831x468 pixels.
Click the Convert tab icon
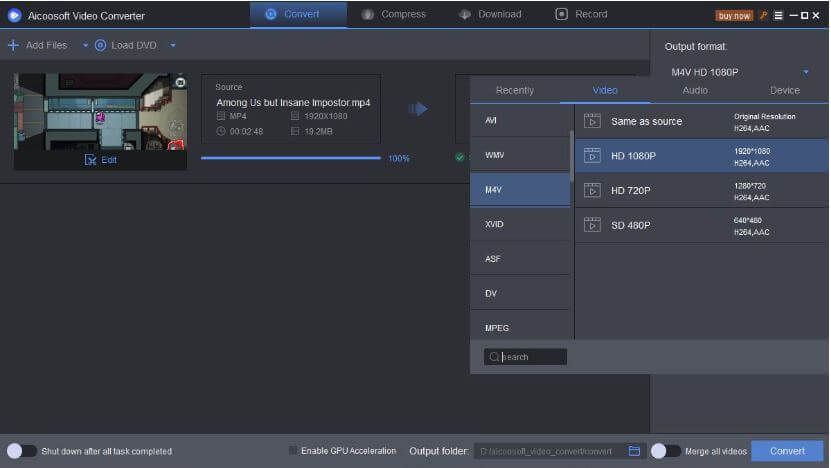271,14
